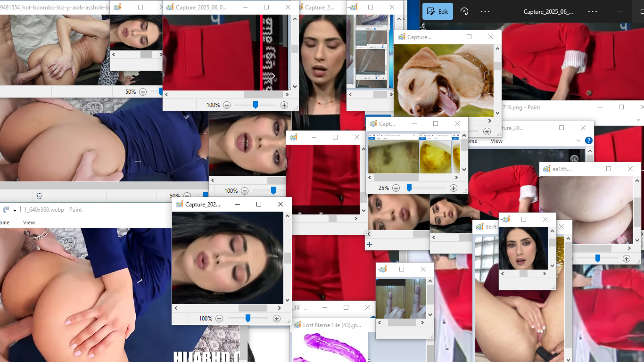Click the move cursor position status icon
This screenshot has width=644, height=362.
(369, 245)
